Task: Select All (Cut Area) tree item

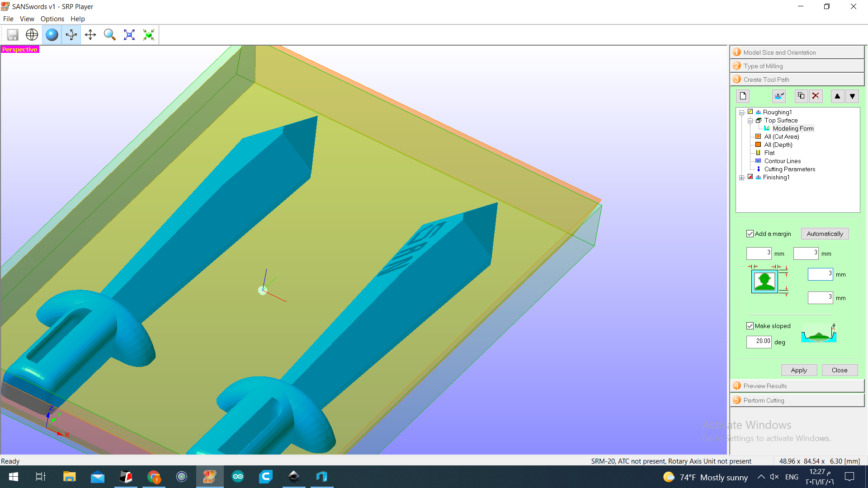Action: [x=782, y=136]
